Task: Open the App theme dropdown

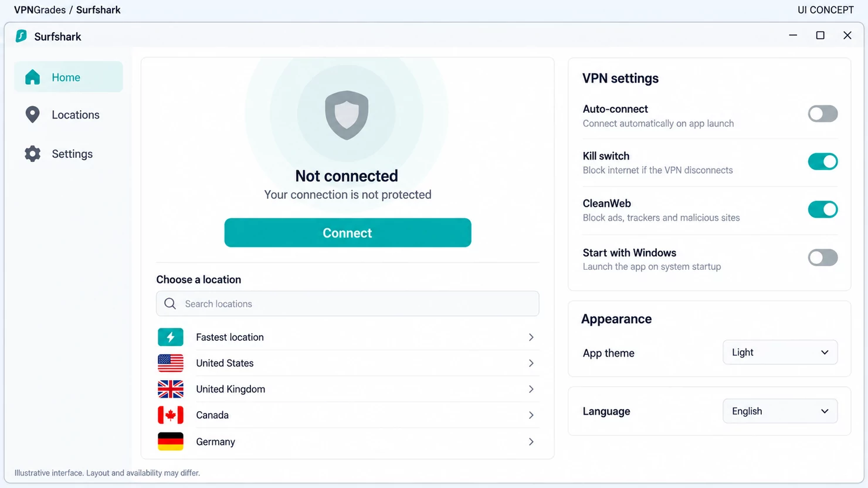Action: click(780, 353)
